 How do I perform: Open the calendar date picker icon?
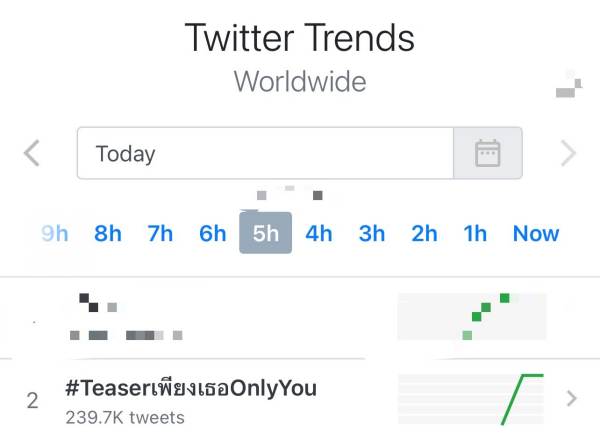coord(487,153)
